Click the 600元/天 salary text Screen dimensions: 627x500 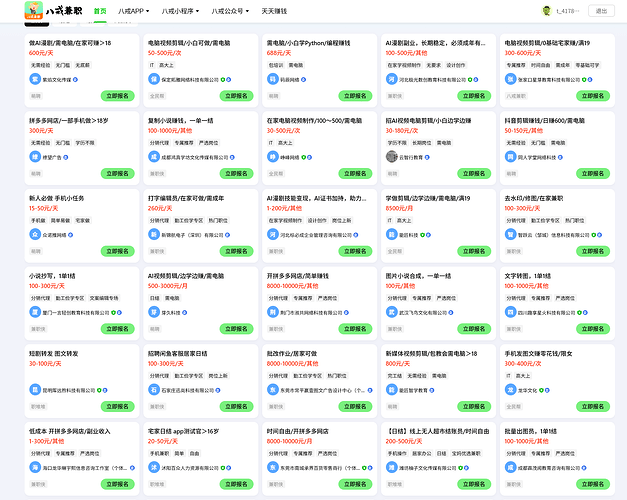point(41,53)
